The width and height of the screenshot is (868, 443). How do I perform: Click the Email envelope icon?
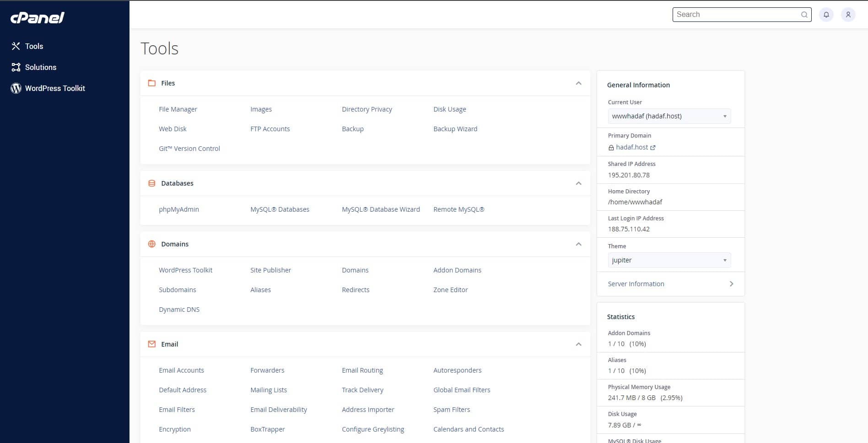click(152, 344)
